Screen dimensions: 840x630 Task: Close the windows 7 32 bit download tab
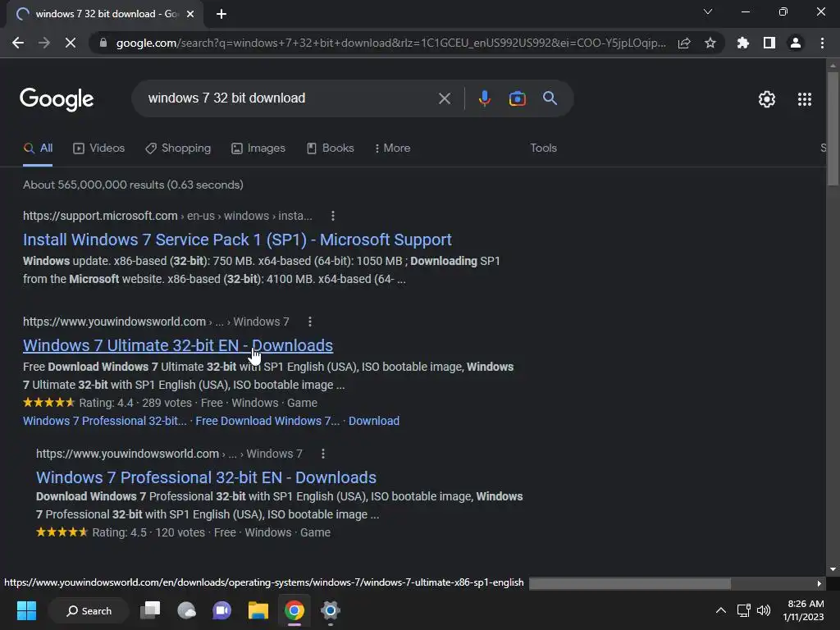[190, 14]
